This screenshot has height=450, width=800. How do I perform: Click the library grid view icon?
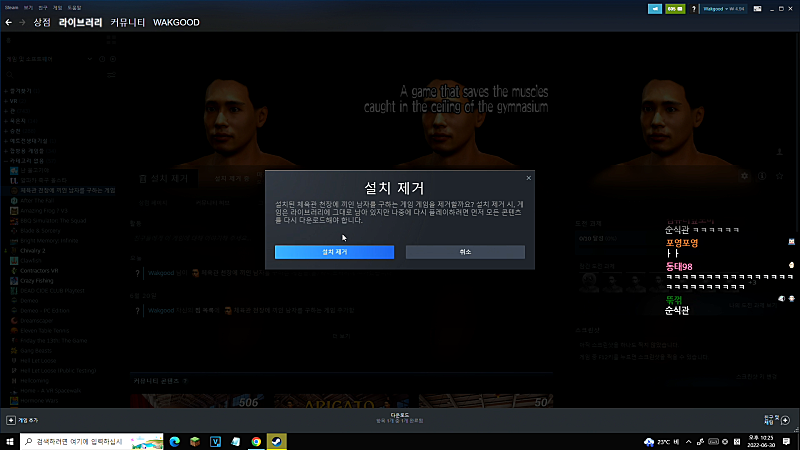click(111, 40)
